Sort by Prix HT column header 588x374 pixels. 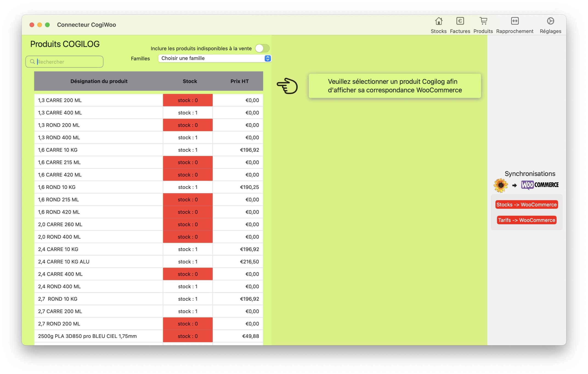coord(239,81)
